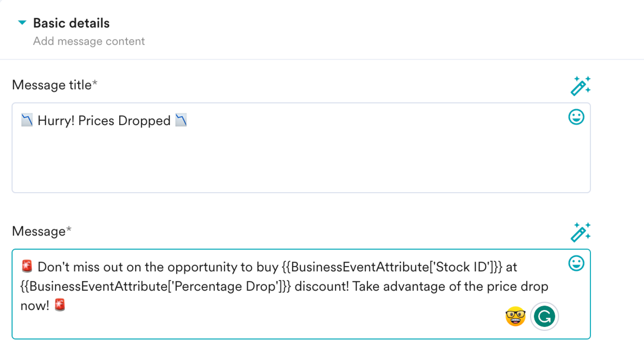Open emoji picker in Message field

click(576, 263)
